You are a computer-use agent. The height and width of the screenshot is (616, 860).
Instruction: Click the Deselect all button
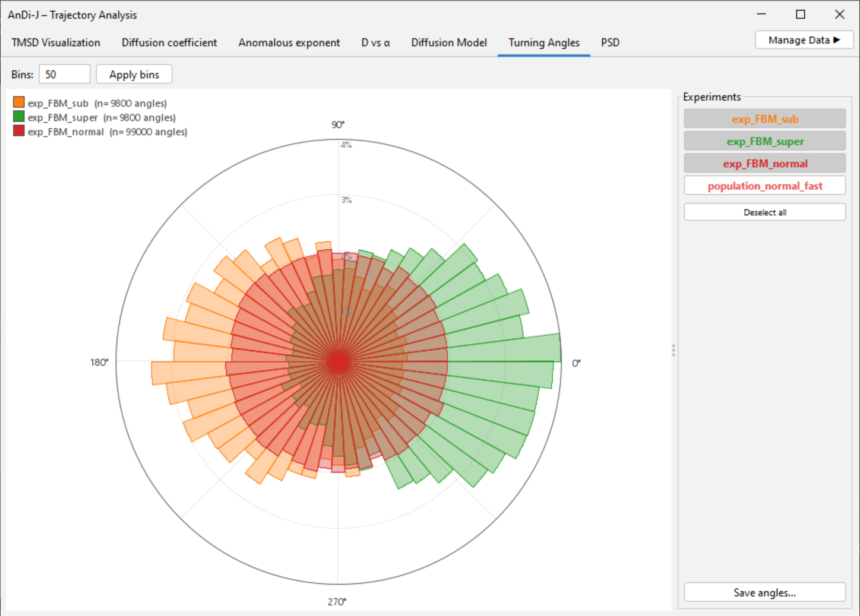click(764, 212)
